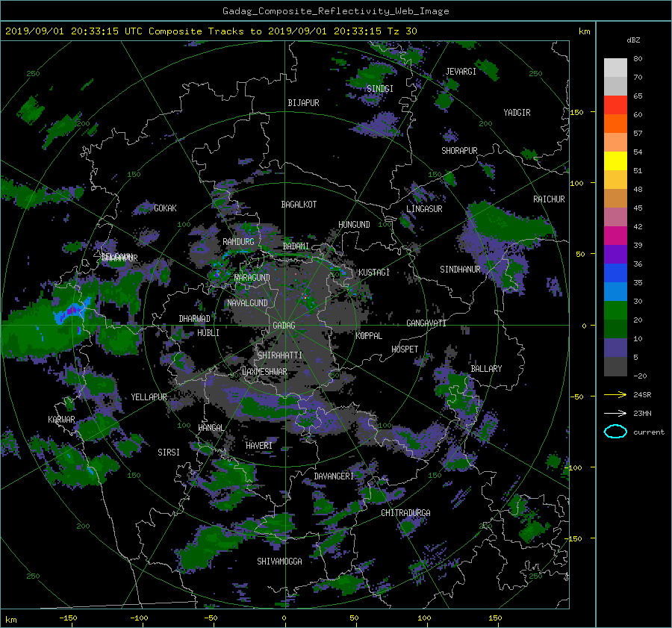Click the RAICHUR city label
Viewport: 672px width, 628px height.
[549, 199]
